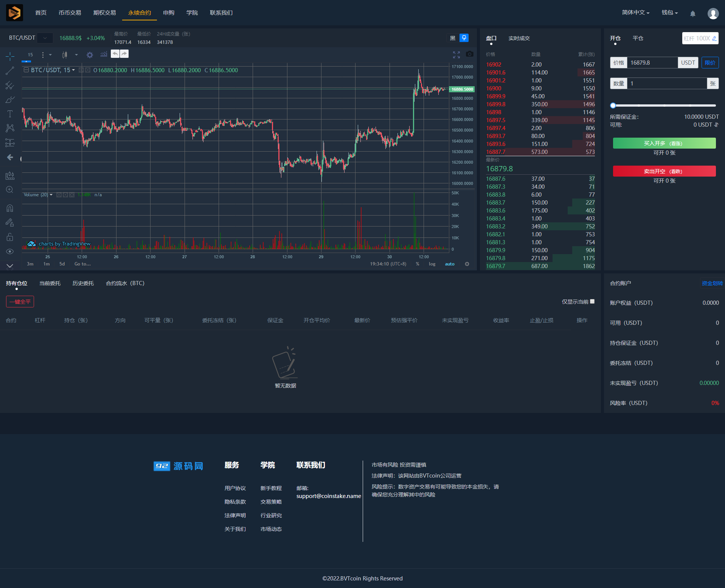The height and width of the screenshot is (588, 725).
Task: Redo the last chart action
Action: 124,54
